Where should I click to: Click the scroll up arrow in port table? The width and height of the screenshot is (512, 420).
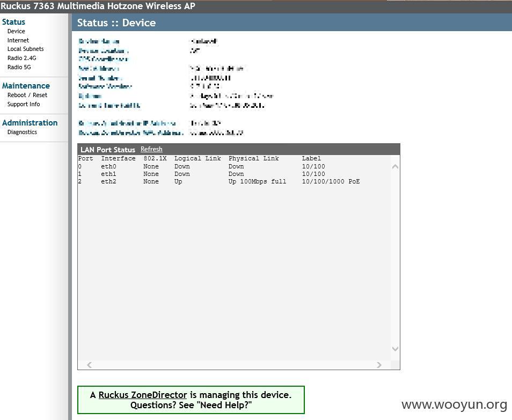pos(395,167)
